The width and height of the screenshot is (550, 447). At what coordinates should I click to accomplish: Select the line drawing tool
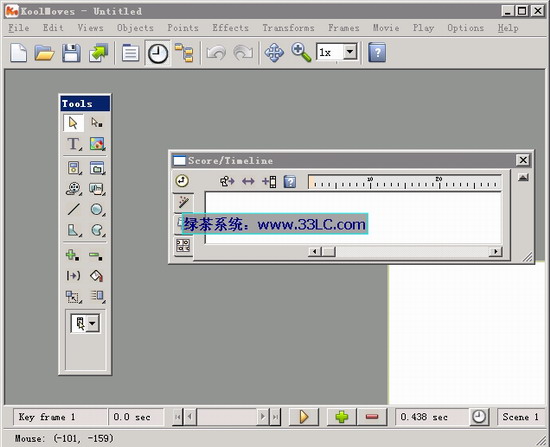coord(73,209)
